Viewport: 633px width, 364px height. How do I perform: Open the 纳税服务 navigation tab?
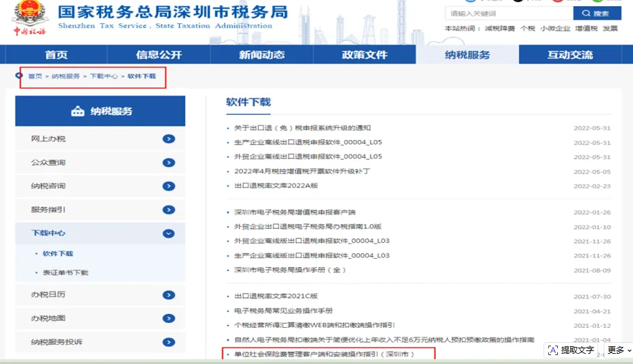pyautogui.click(x=467, y=55)
